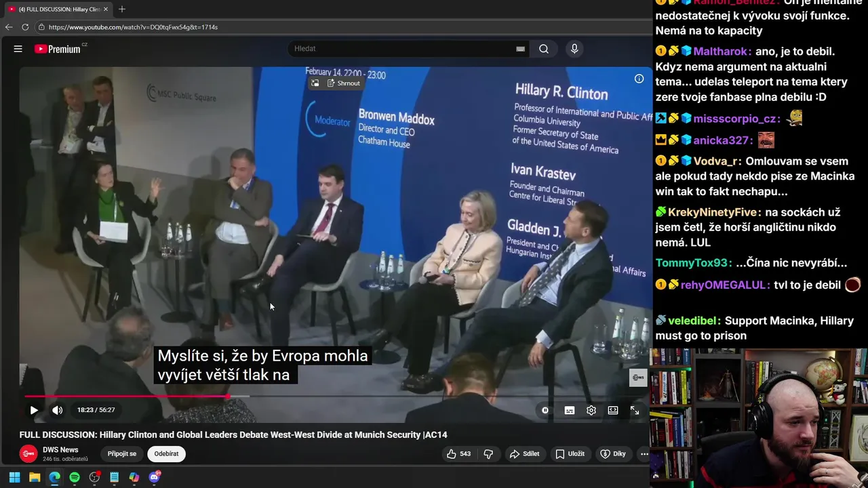Screen dimensions: 868x488
Task: Seek on the red video progress bar
Action: tap(336, 396)
